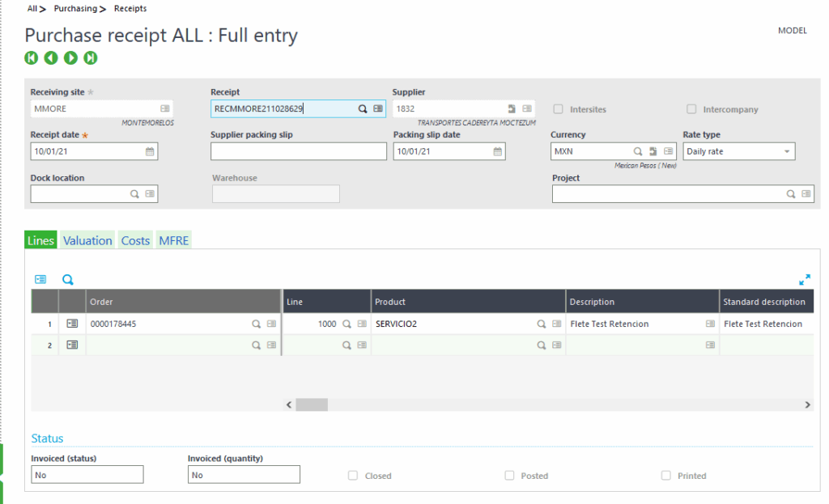Enable the Intersites checkbox
Screen dimensions: 829x504
[x=557, y=109]
